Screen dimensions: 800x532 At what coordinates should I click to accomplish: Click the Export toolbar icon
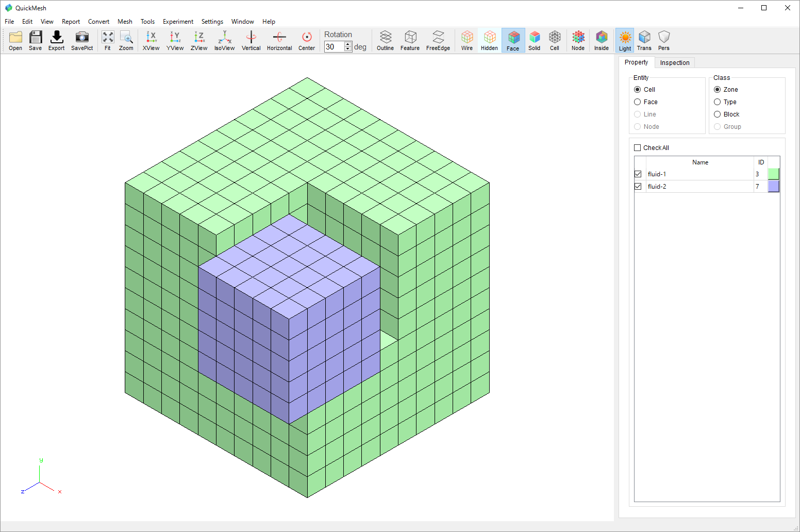point(57,40)
